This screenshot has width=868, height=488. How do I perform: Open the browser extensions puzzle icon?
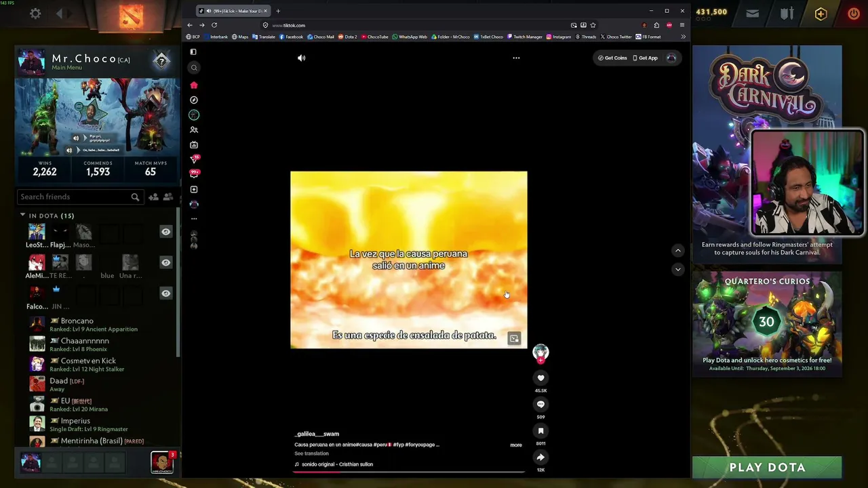(x=656, y=25)
